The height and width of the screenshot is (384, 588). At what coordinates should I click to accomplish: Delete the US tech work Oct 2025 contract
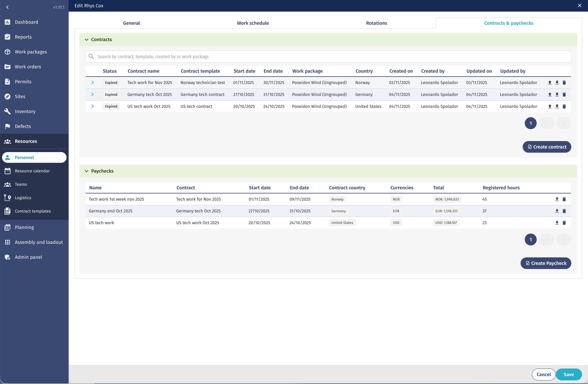click(x=564, y=106)
